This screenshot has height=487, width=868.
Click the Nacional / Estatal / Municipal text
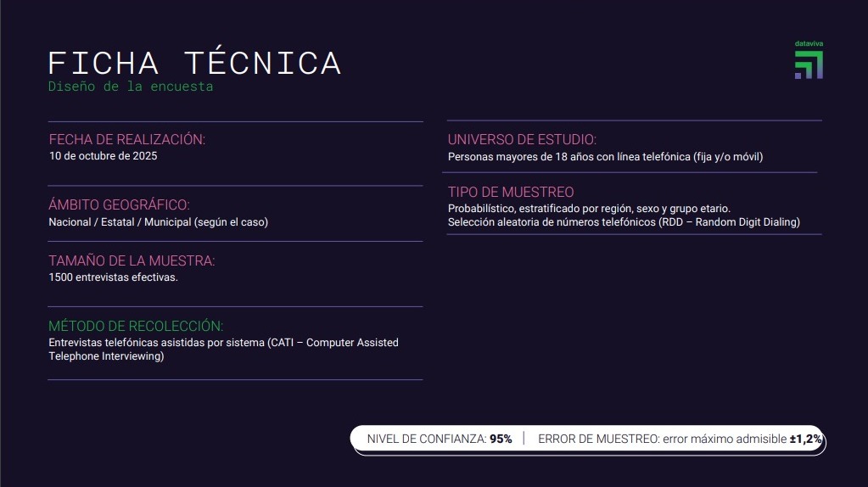159,222
